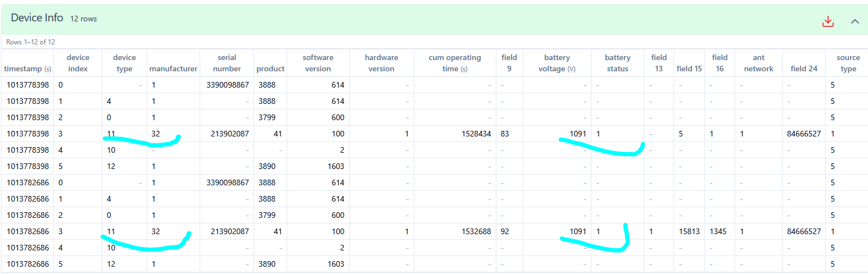Click the software version column header

pos(318,63)
